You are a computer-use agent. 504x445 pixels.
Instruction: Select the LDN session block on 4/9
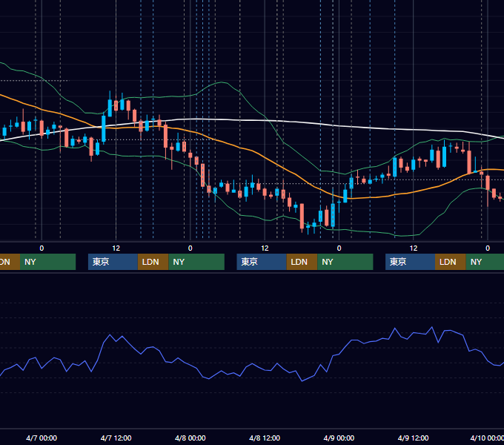[x=451, y=262]
